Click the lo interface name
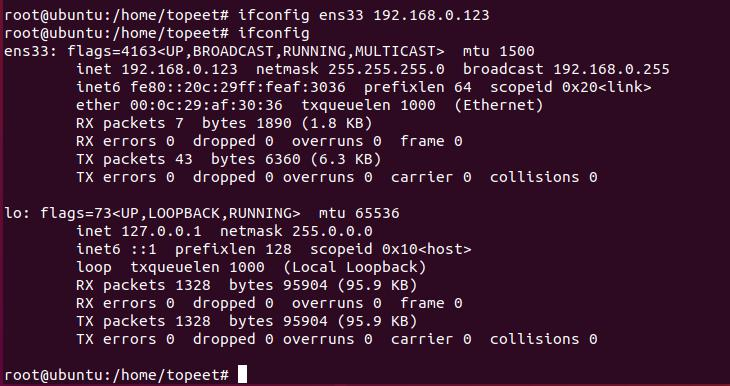The width and height of the screenshot is (730, 386). click(13, 213)
